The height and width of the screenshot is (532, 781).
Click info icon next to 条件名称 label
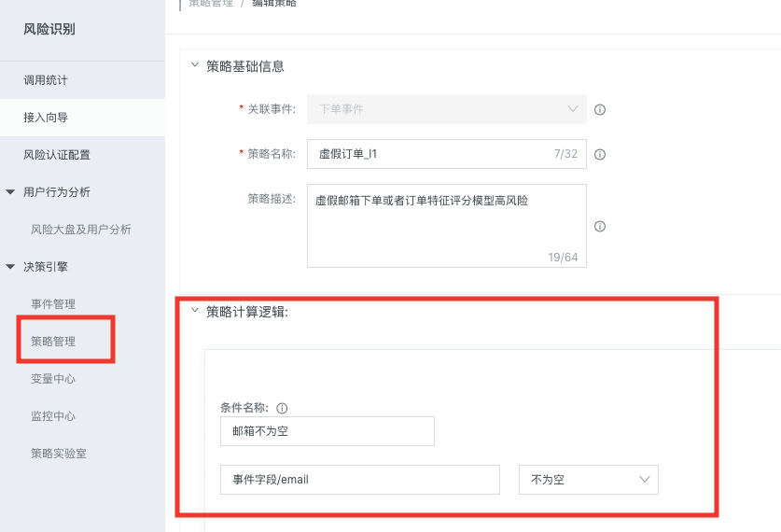[282, 408]
